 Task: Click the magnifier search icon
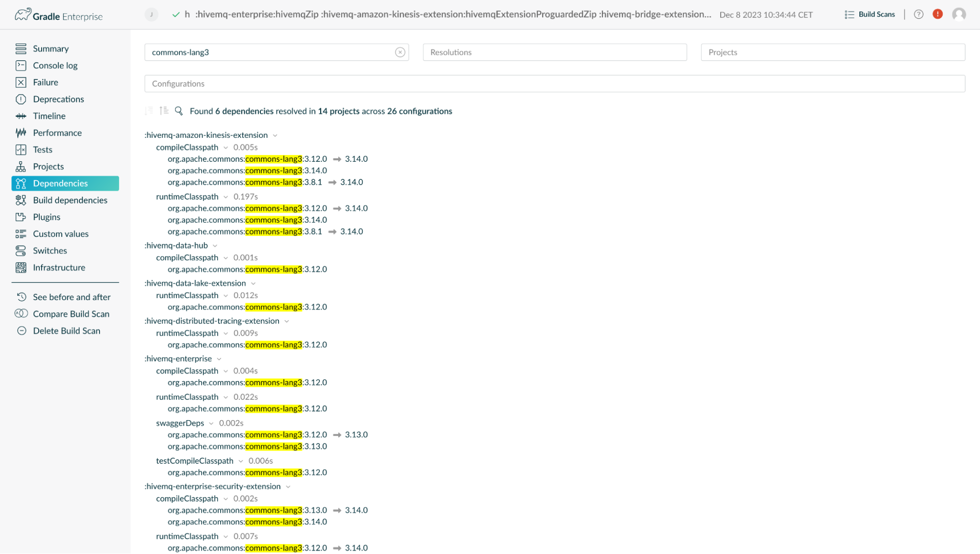[x=179, y=111]
